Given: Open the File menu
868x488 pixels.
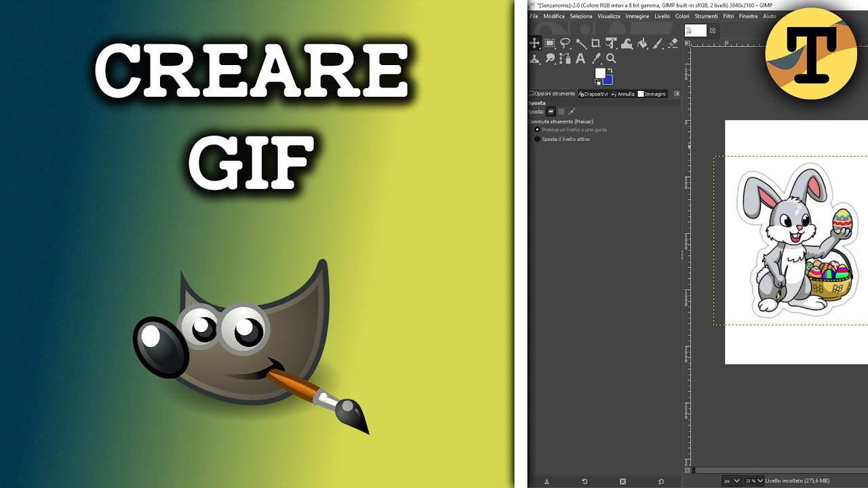Looking at the screenshot, I should point(534,16).
